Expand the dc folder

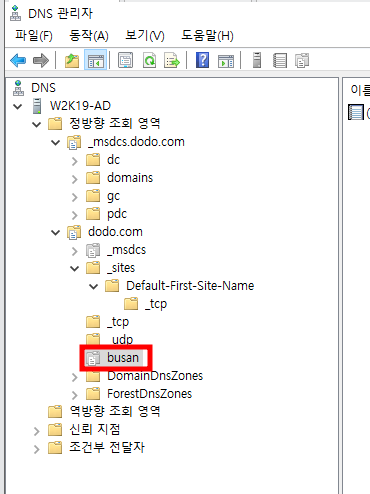[x=75, y=161]
